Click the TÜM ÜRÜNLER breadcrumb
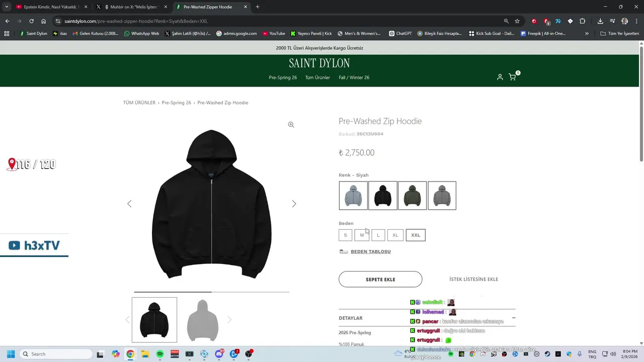The height and width of the screenshot is (362, 644). [139, 103]
